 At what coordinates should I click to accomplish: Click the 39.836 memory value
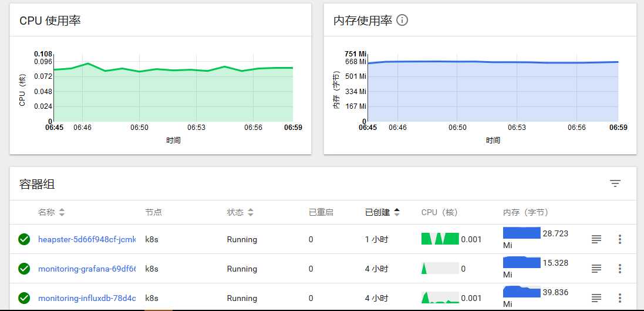pyautogui.click(x=556, y=293)
